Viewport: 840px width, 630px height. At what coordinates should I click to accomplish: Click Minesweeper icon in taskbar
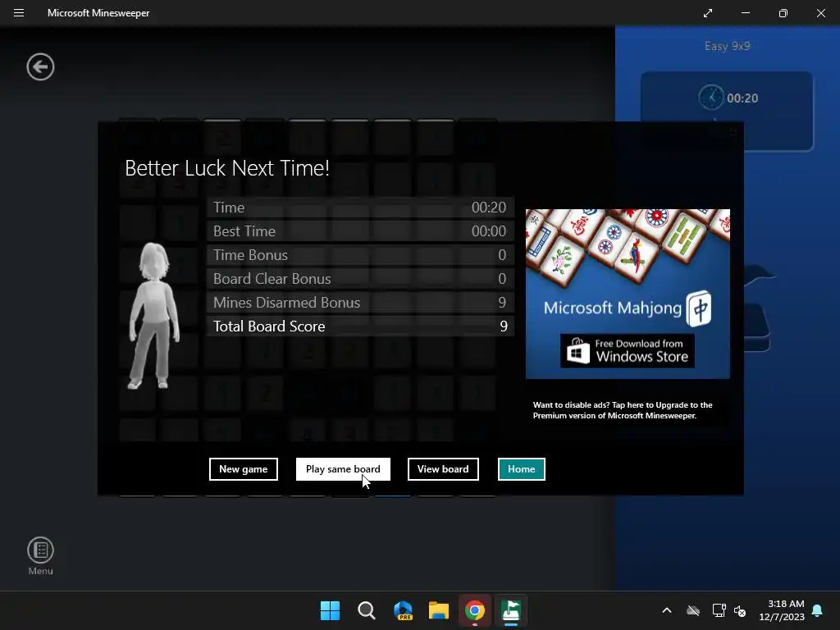[511, 610]
